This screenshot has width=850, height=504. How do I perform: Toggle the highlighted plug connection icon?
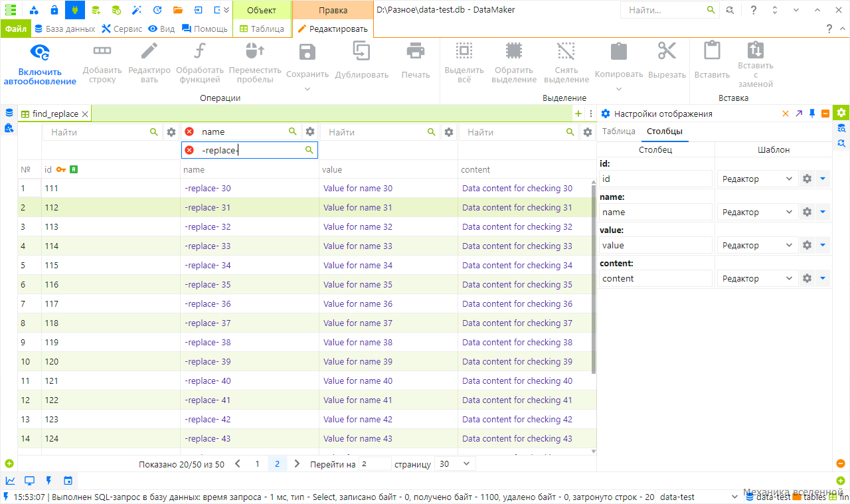(x=75, y=10)
